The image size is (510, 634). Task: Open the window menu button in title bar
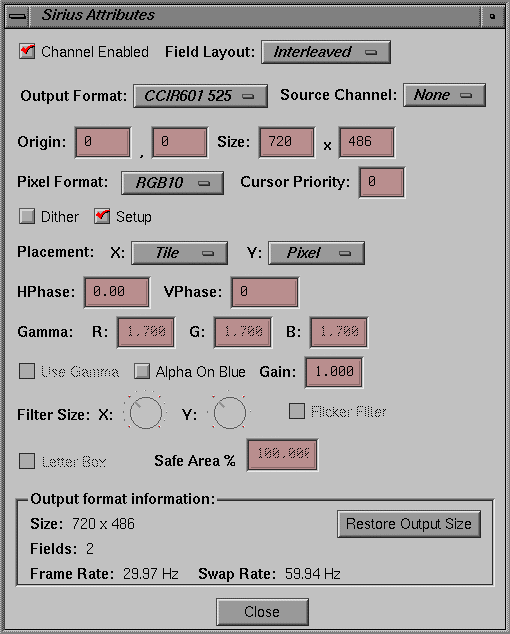click(18, 16)
